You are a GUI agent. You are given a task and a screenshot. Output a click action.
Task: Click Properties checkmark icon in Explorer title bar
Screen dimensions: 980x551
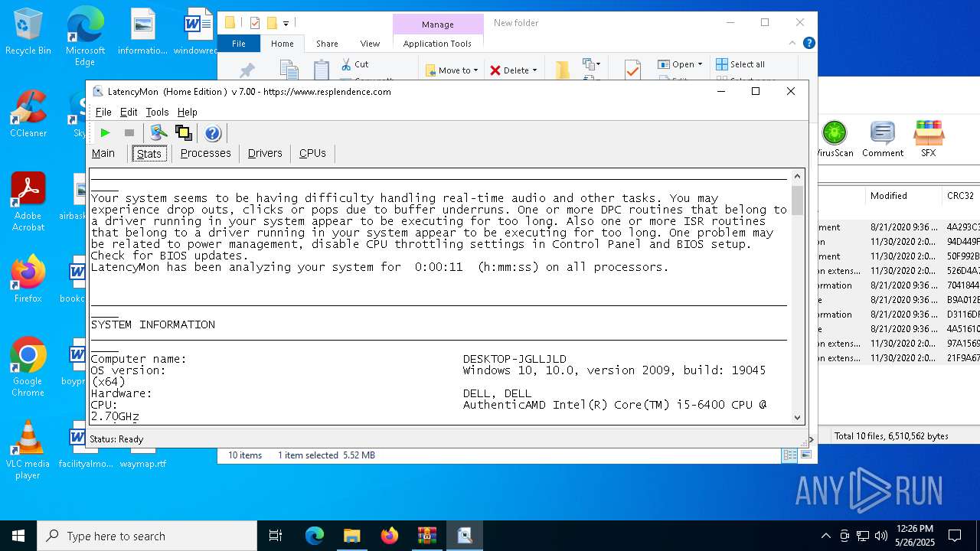click(x=255, y=23)
